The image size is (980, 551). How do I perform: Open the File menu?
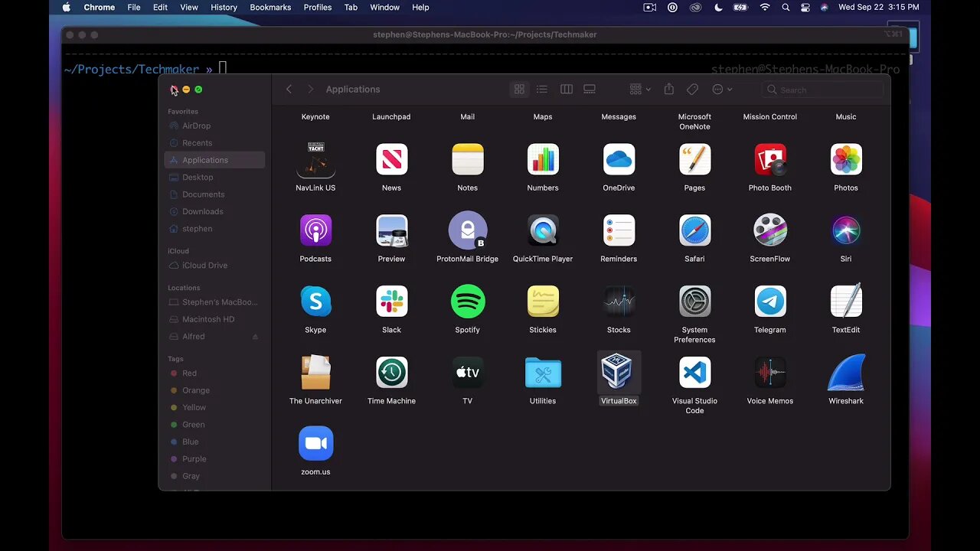134,8
